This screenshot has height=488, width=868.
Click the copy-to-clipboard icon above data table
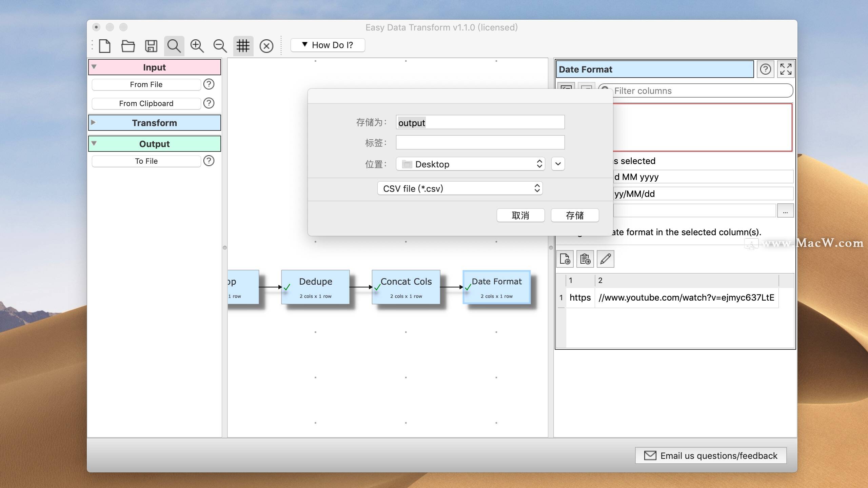(x=585, y=259)
